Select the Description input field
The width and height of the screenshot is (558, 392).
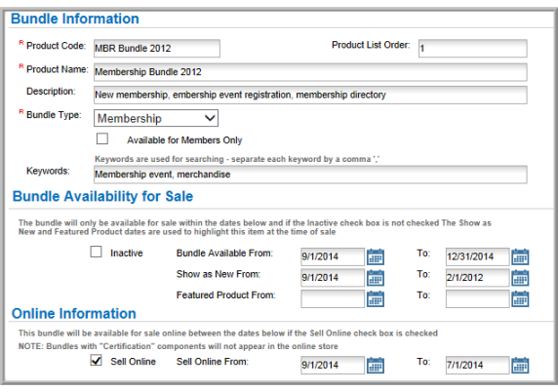[310, 95]
